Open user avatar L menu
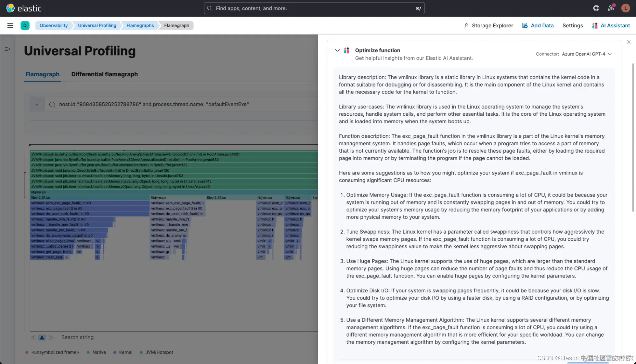 pyautogui.click(x=626, y=8)
